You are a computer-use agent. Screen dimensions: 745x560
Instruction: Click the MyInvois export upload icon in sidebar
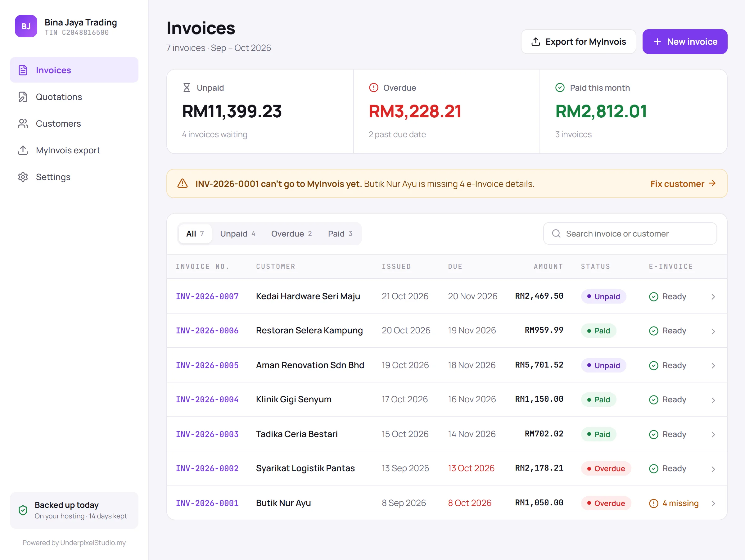click(x=23, y=150)
